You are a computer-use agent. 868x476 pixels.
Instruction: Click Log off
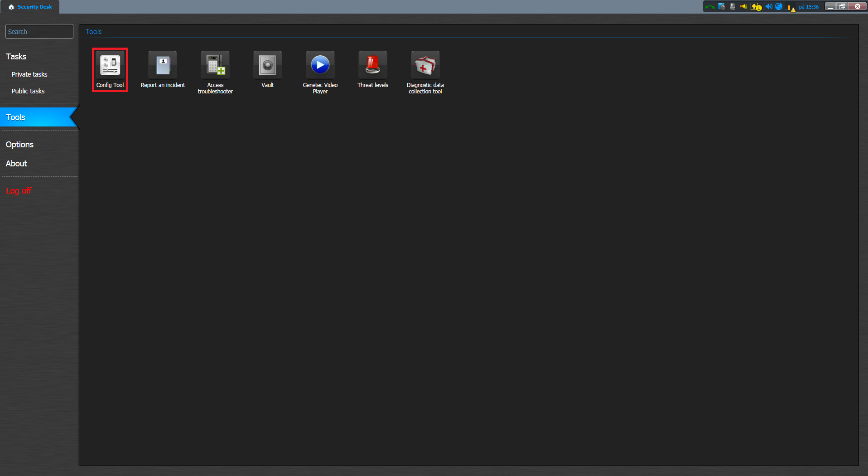[x=19, y=191]
